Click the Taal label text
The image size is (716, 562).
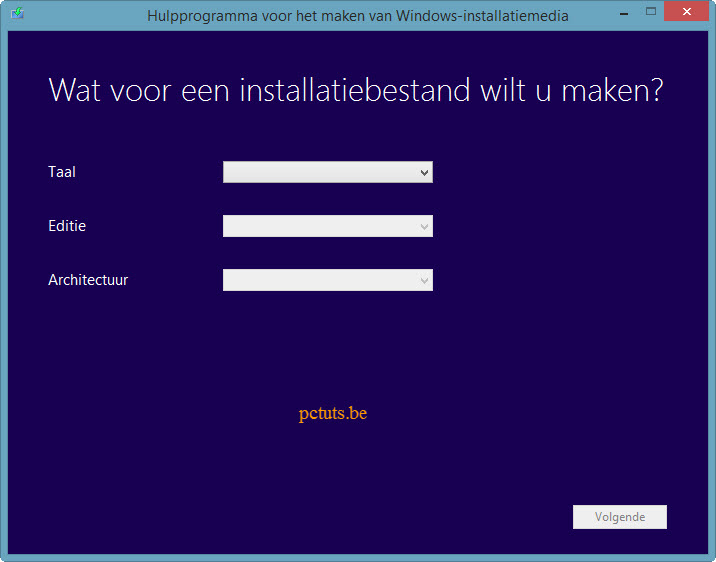62,172
